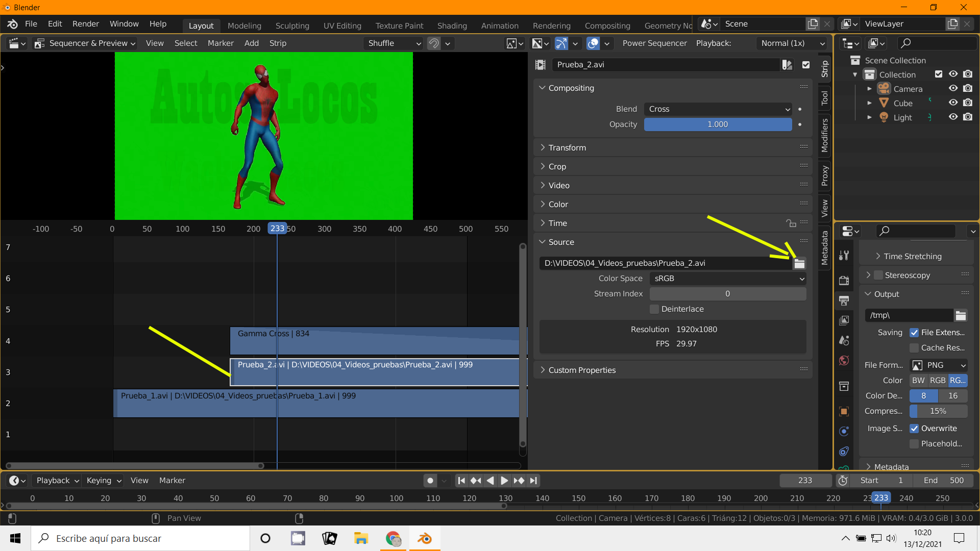Open the Blend mode Cross dropdown

point(719,109)
